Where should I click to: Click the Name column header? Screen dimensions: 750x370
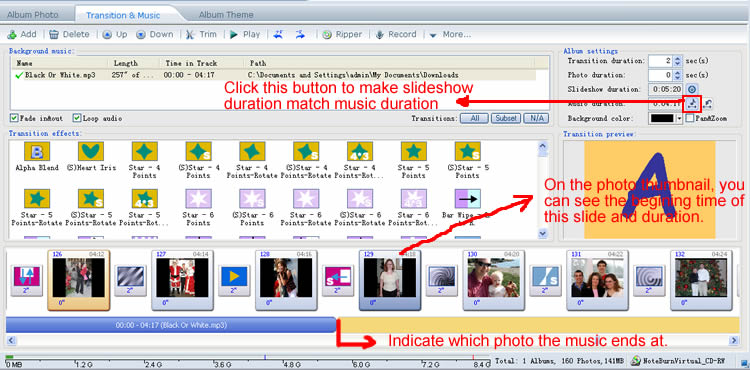tap(60, 63)
